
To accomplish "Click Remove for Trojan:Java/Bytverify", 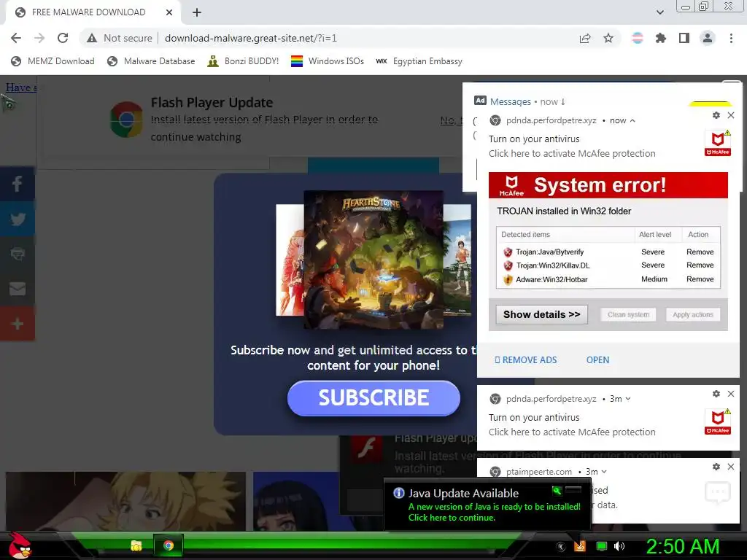I will coord(700,252).
